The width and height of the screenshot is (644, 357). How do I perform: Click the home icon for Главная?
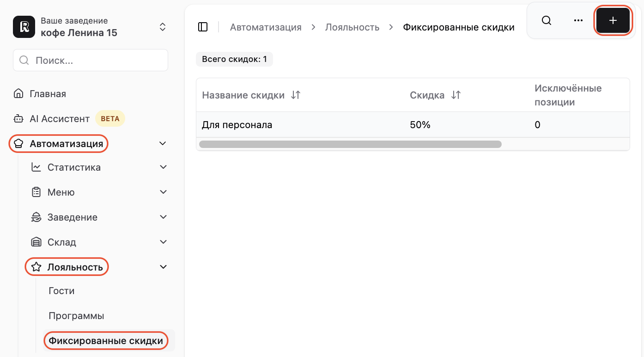pos(18,94)
